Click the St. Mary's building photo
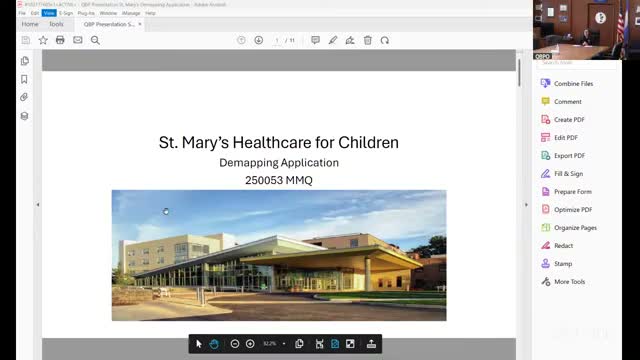Screen dimensions: 640x360 [x=279, y=255]
